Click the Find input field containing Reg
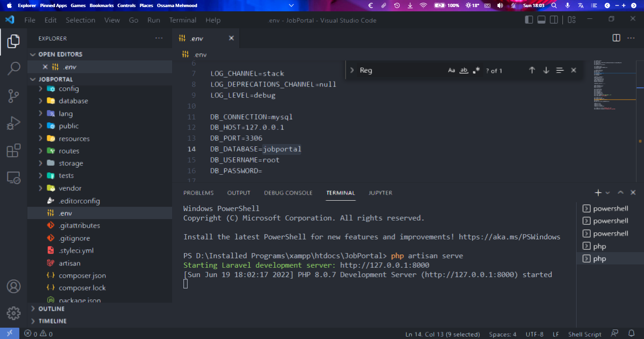644x339 pixels. [x=400, y=70]
